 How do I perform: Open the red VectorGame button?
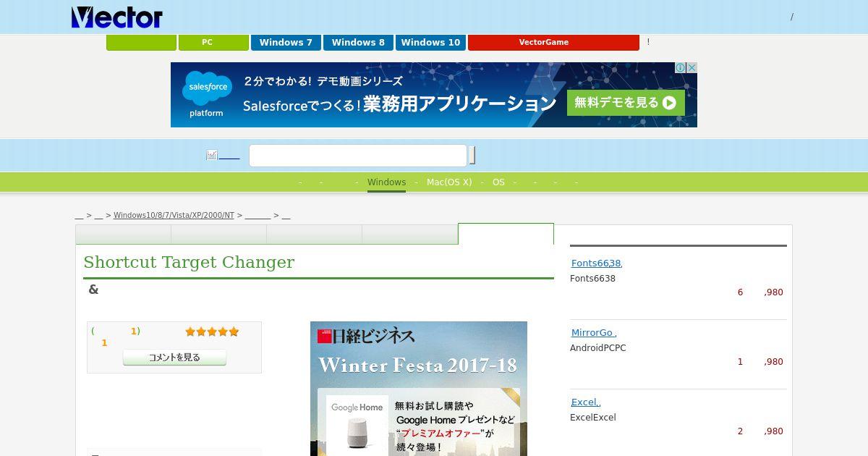(x=553, y=42)
